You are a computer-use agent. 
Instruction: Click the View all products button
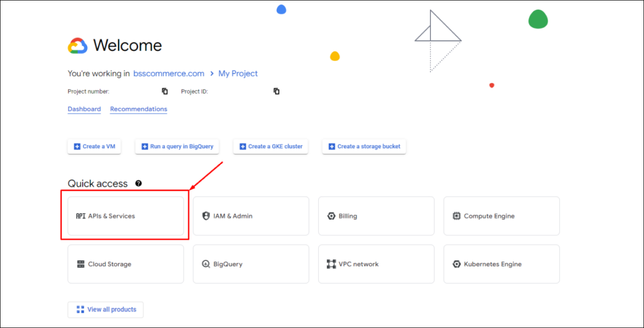106,309
